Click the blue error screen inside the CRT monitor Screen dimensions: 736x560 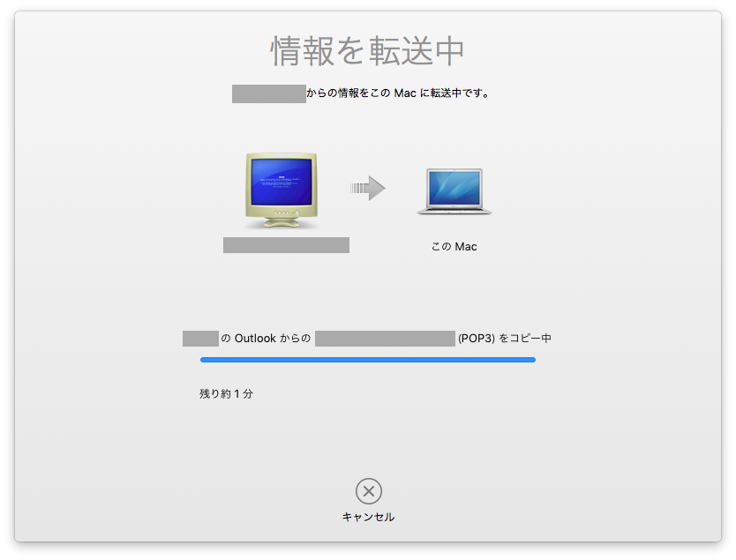(x=282, y=181)
